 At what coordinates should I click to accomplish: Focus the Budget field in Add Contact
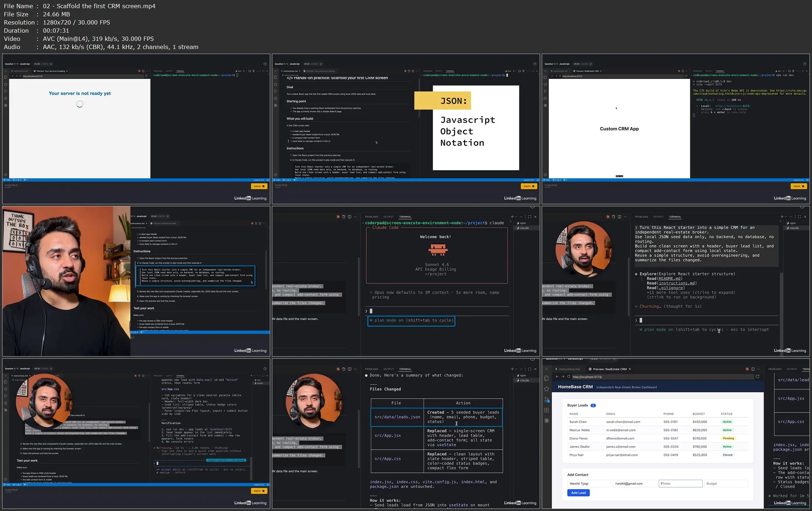(726, 483)
